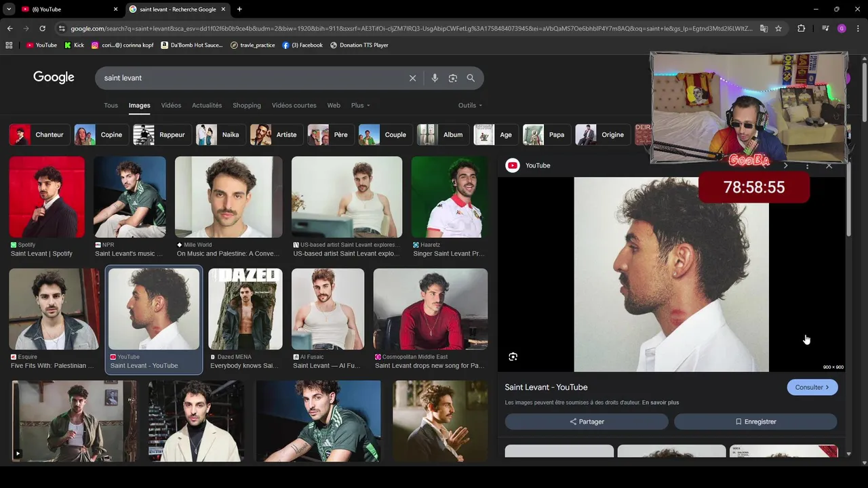Apply the Naïka filter chip
Viewport: 868px width, 488px height.
220,135
